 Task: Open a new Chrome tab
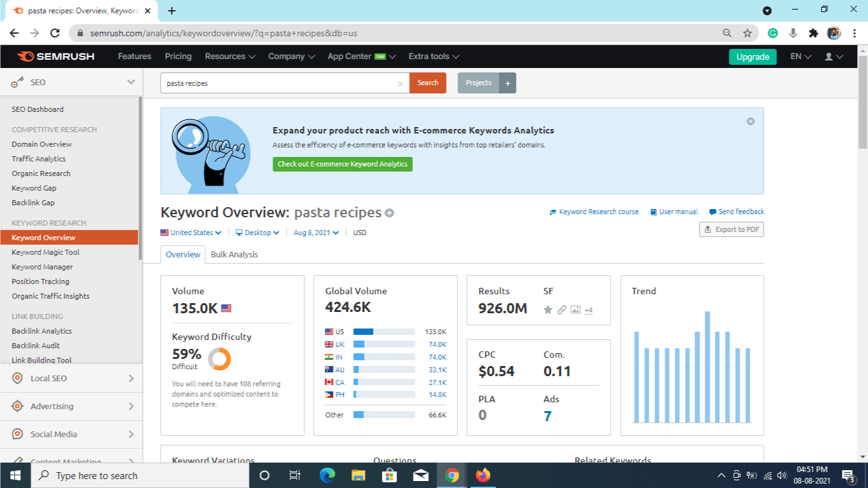coord(172,11)
